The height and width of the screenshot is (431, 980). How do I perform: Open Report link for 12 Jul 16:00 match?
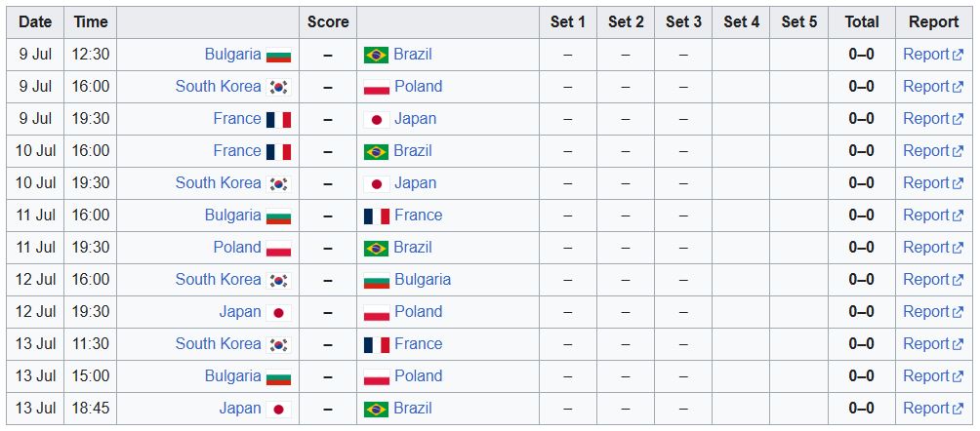click(x=932, y=279)
